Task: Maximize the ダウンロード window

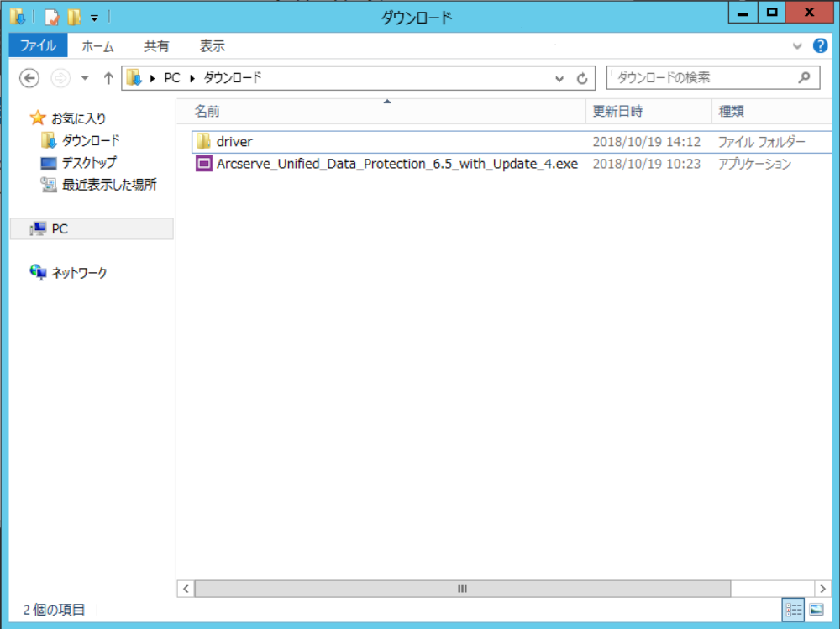Action: point(771,13)
